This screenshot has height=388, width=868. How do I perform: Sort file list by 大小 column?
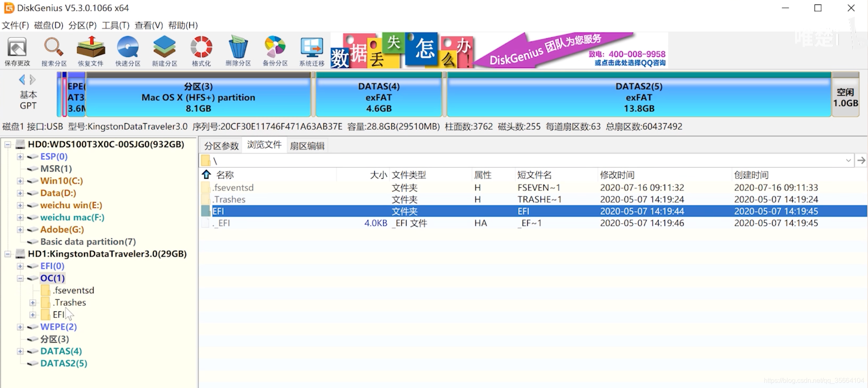click(x=378, y=175)
